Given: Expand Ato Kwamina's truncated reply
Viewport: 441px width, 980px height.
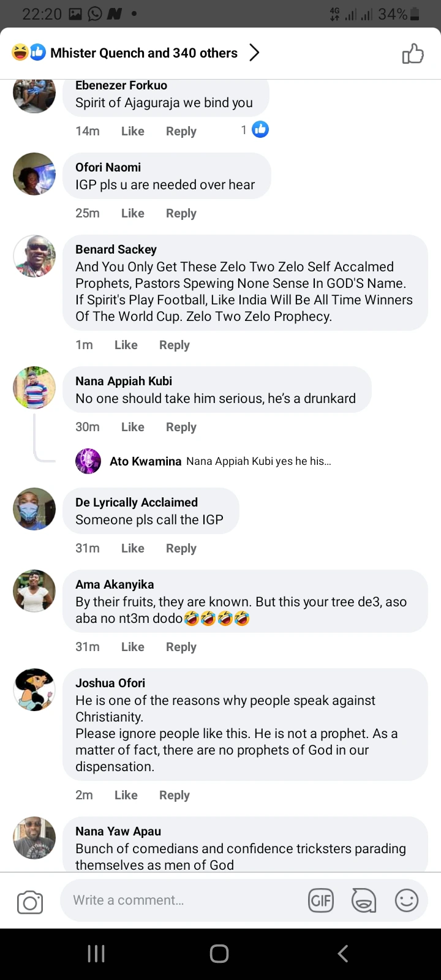Looking at the screenshot, I should [258, 461].
